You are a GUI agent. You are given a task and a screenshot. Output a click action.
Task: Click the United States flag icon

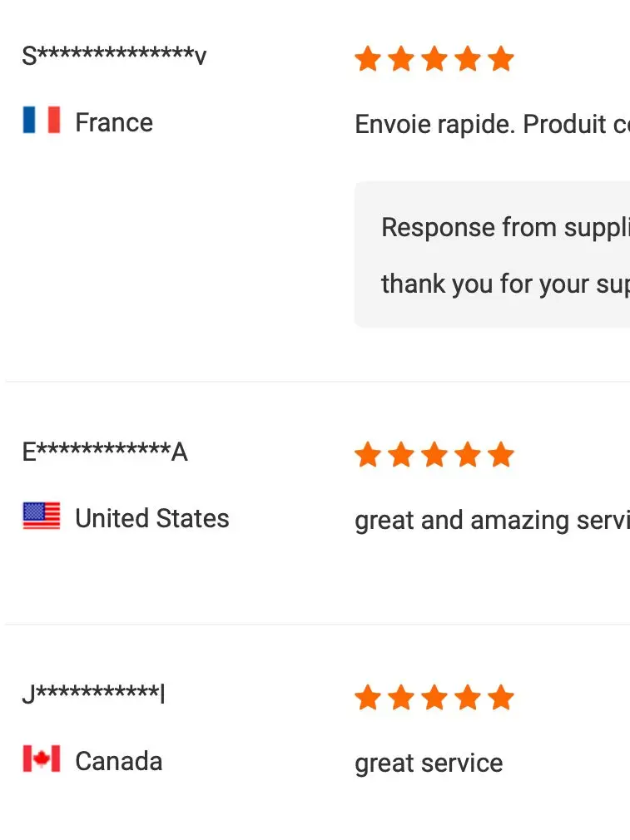[x=42, y=516]
